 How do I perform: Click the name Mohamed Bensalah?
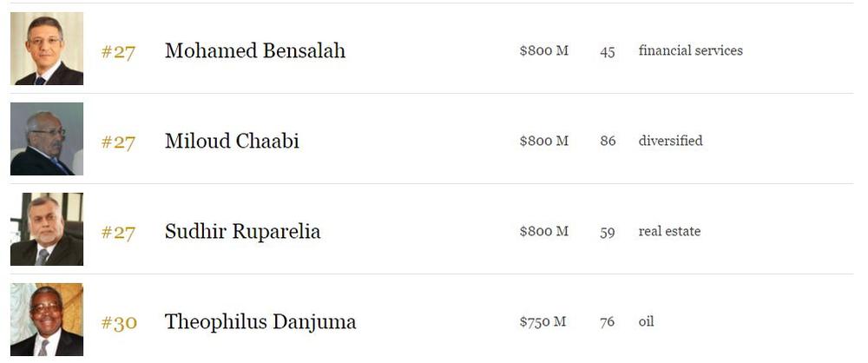254,50
